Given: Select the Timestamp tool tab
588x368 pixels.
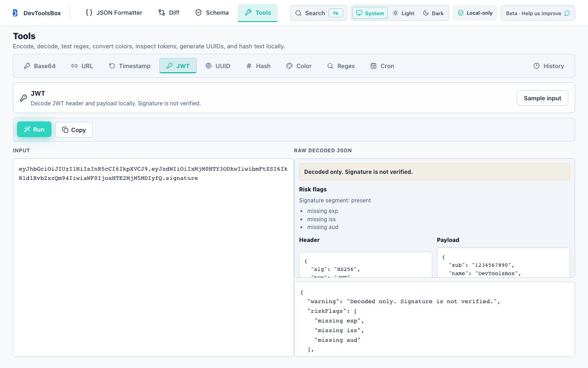Looking at the screenshot, I should pos(130,66).
